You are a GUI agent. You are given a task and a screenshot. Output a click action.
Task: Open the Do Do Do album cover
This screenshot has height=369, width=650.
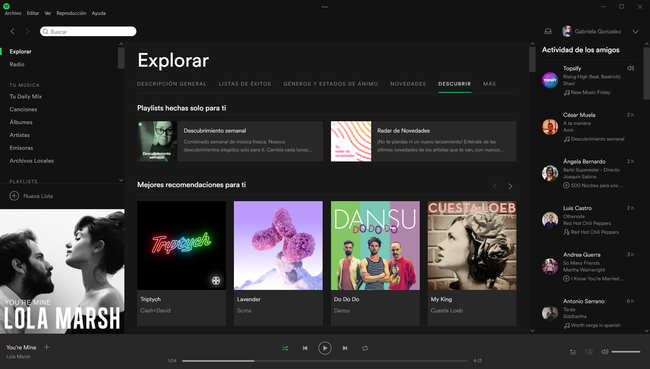(x=375, y=245)
